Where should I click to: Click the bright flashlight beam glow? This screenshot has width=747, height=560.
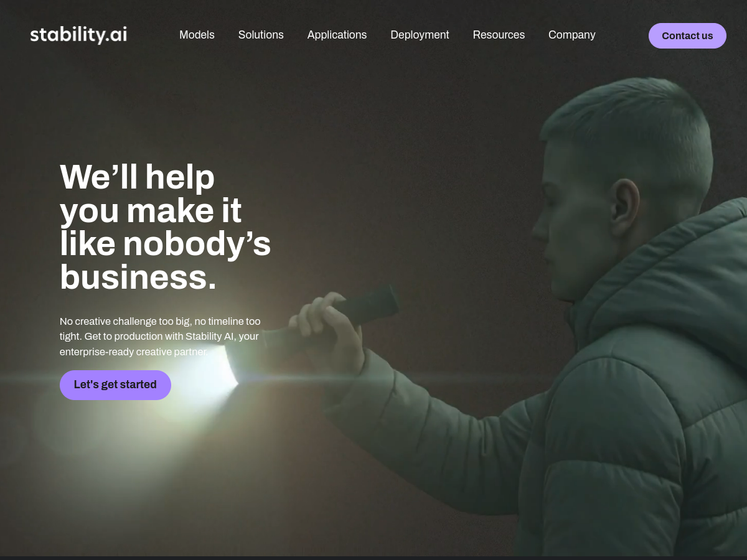coord(187,380)
